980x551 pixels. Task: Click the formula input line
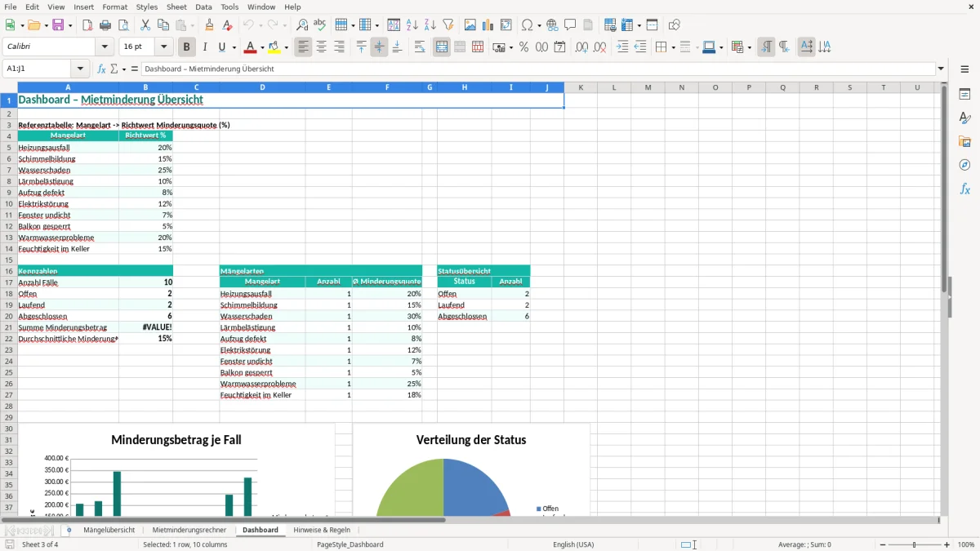(x=538, y=69)
